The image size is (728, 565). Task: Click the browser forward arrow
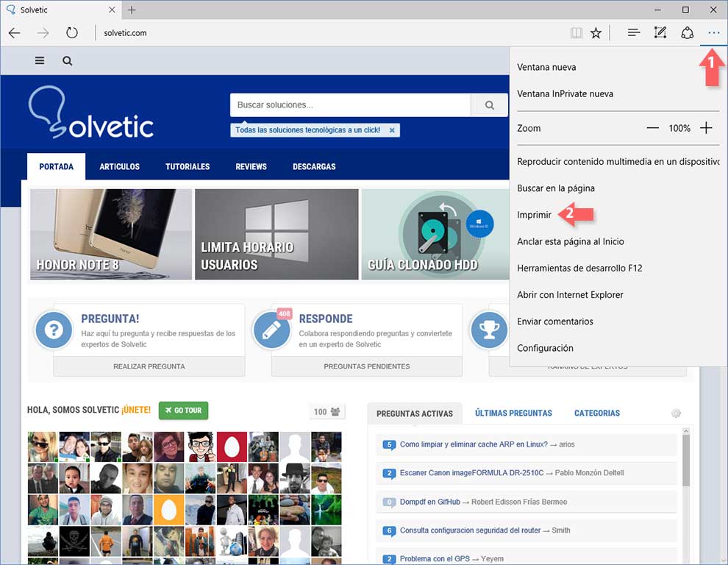(43, 33)
